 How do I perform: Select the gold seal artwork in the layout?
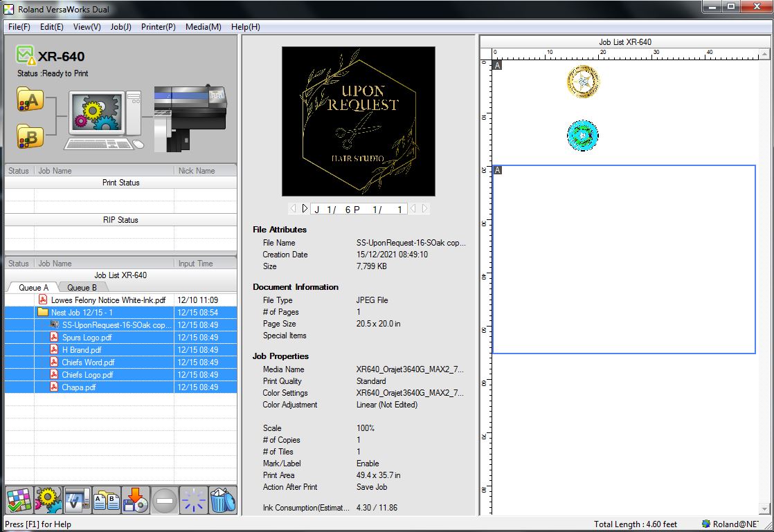point(583,82)
